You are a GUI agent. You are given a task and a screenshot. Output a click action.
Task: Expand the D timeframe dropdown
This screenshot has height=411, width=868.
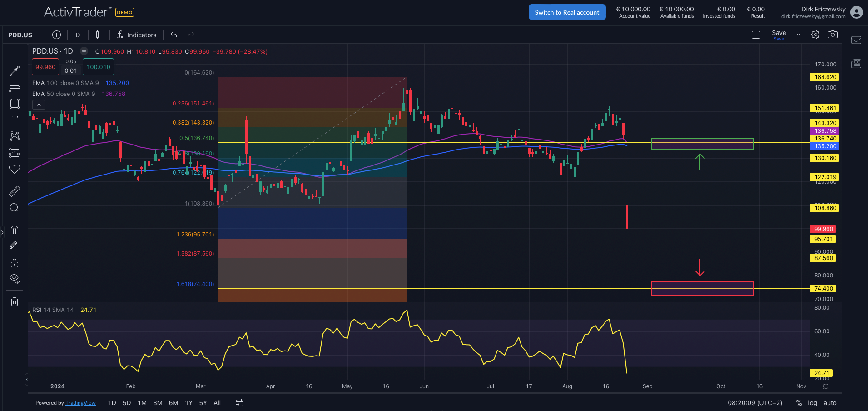click(x=78, y=35)
